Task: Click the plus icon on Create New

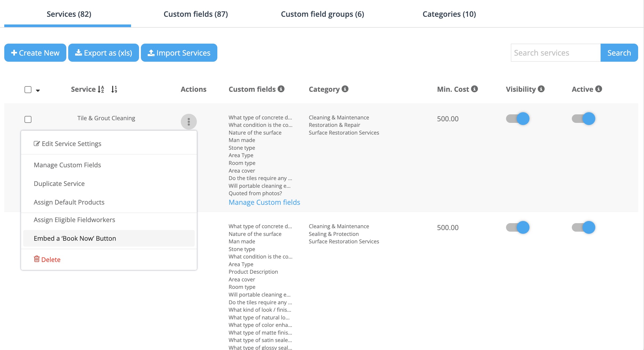Action: 14,53
